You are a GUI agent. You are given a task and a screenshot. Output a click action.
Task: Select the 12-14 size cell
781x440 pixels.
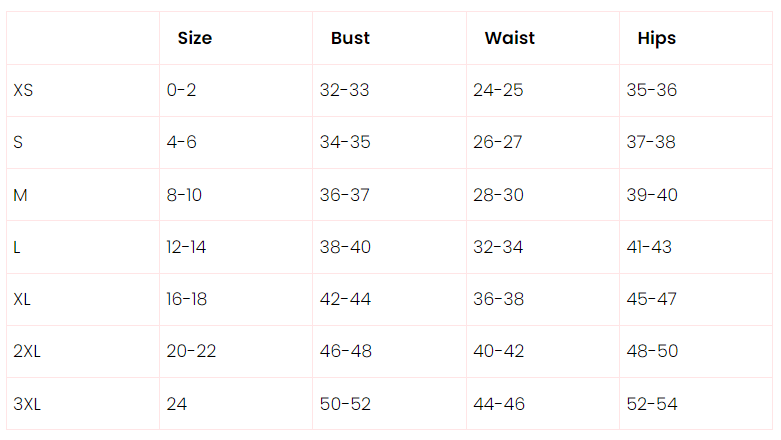coord(186,247)
